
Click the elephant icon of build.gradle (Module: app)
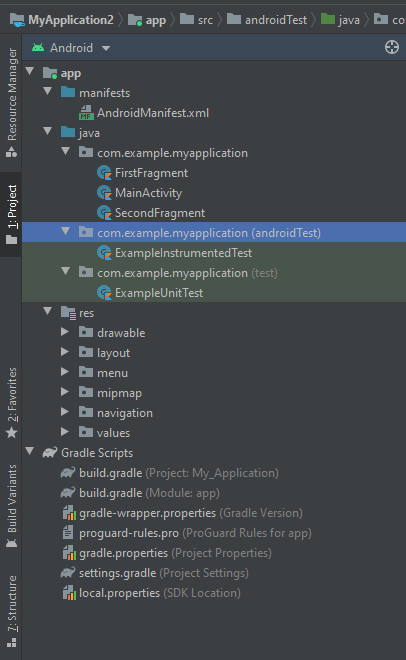68,493
